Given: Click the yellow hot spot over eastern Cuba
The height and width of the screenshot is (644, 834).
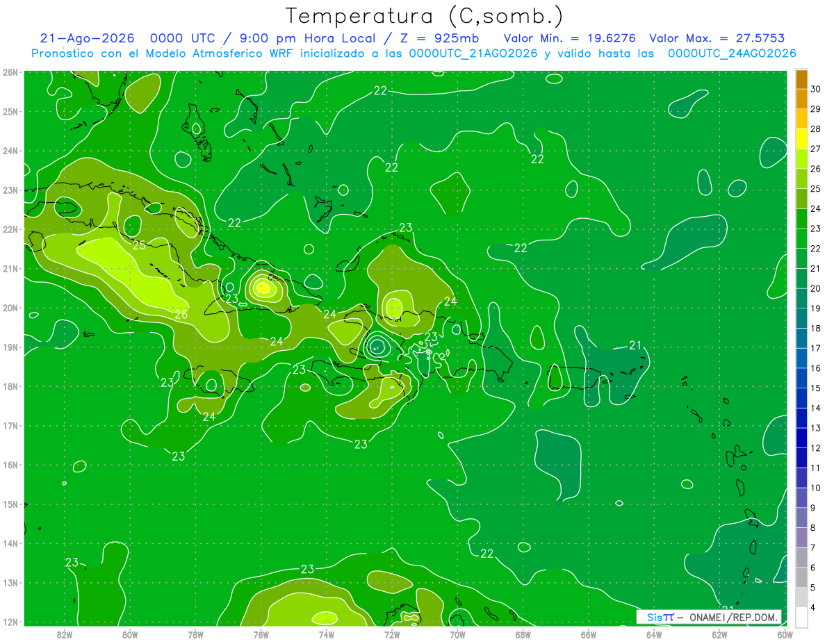Looking at the screenshot, I should pyautogui.click(x=263, y=287).
